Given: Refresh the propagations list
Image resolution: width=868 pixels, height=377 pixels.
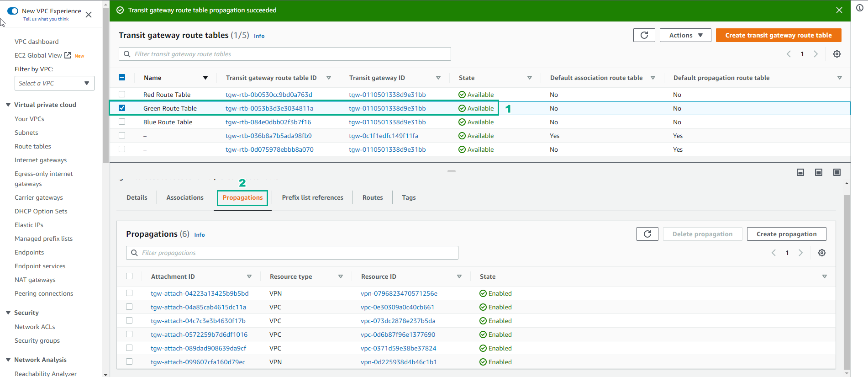Looking at the screenshot, I should point(647,234).
